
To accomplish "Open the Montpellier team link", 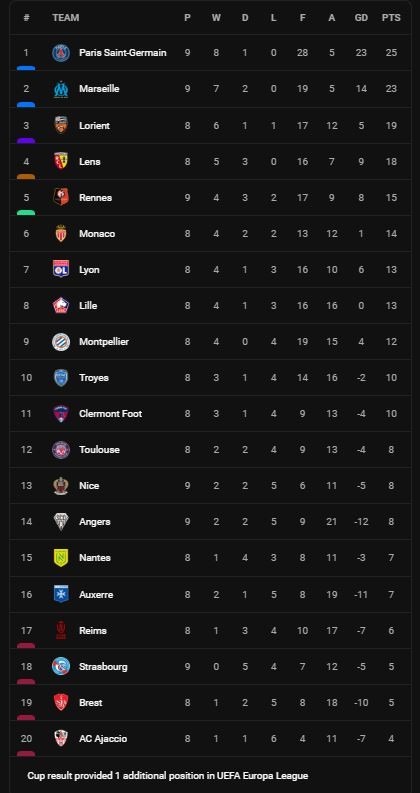I will click(x=104, y=342).
